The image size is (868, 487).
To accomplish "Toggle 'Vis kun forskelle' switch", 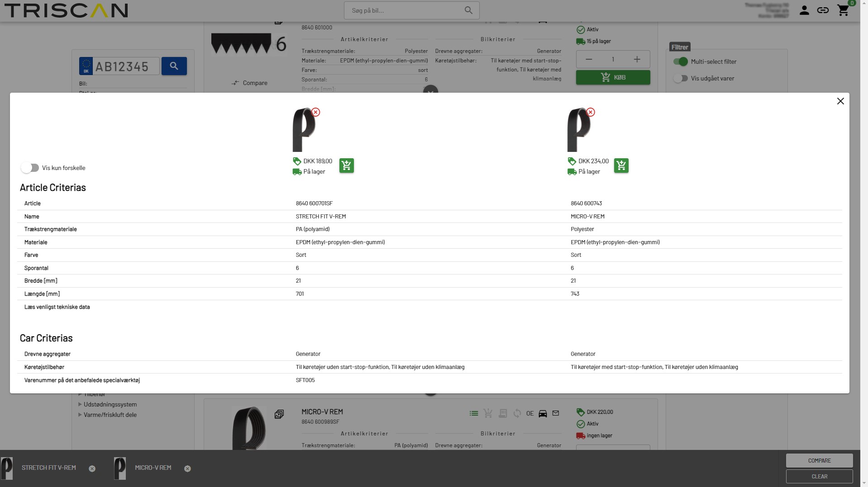I will click(x=30, y=168).
